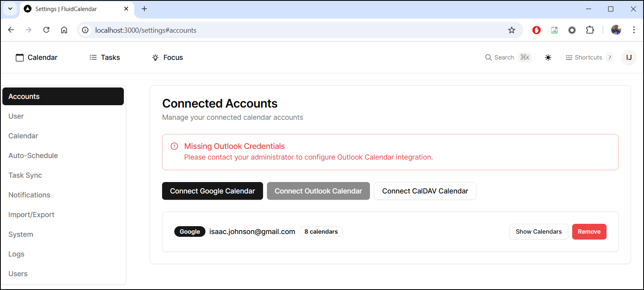
Task: Open the Chrome three-dot menu
Action: [634, 30]
